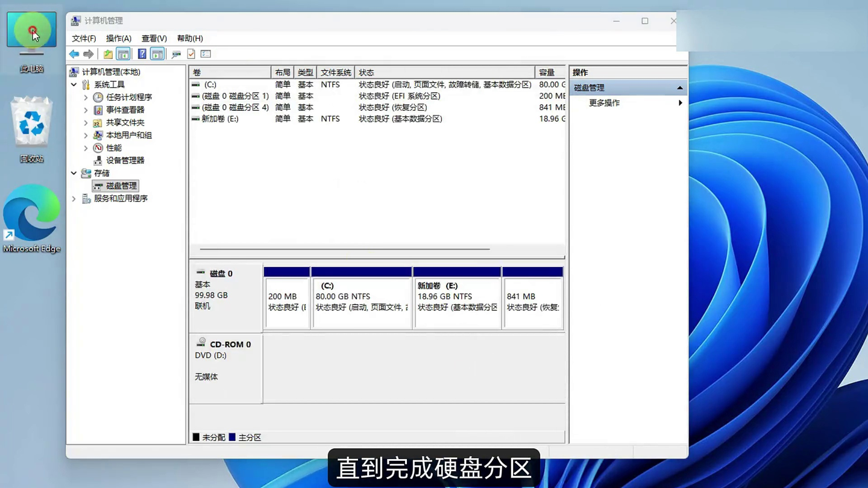Select the 磁盘 0 disk label block
The image size is (868, 488).
pos(226,298)
